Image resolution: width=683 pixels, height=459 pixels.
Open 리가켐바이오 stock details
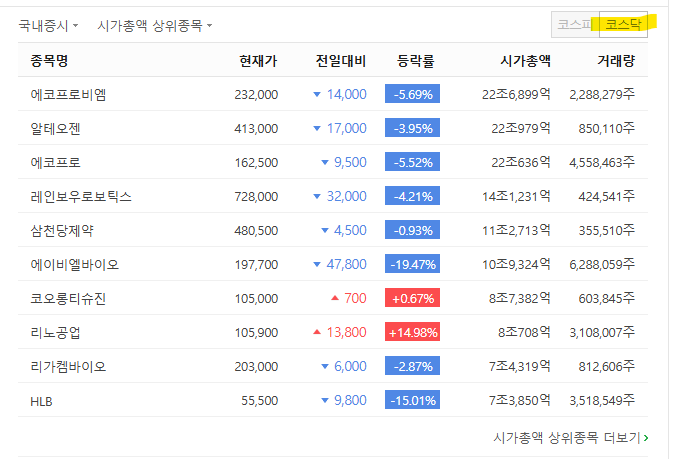68,366
